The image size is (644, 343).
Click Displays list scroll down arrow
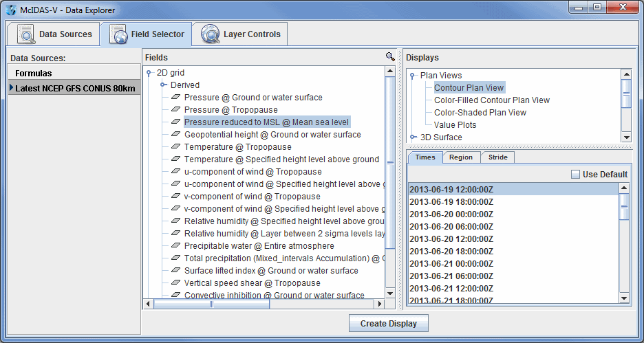point(626,137)
